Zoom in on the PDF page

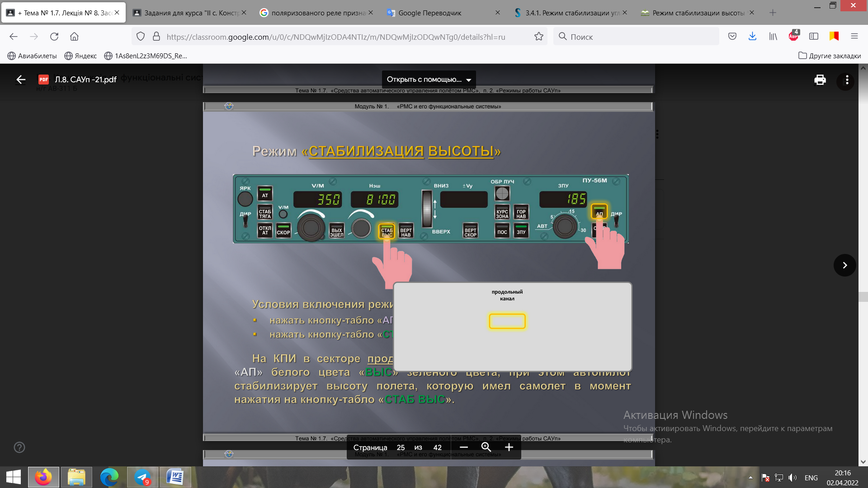(x=509, y=447)
